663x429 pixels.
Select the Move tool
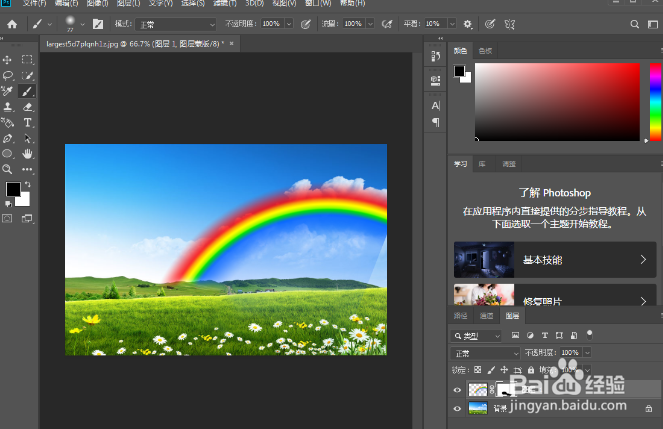pos(8,60)
